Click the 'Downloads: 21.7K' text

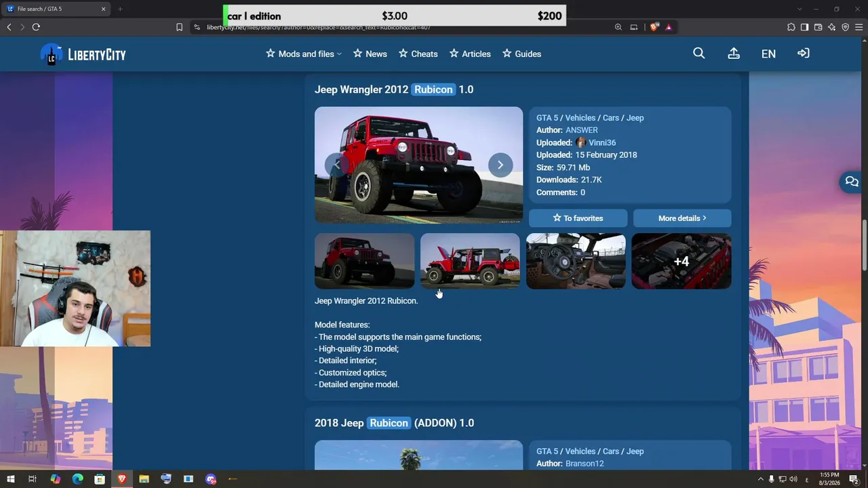click(x=569, y=180)
